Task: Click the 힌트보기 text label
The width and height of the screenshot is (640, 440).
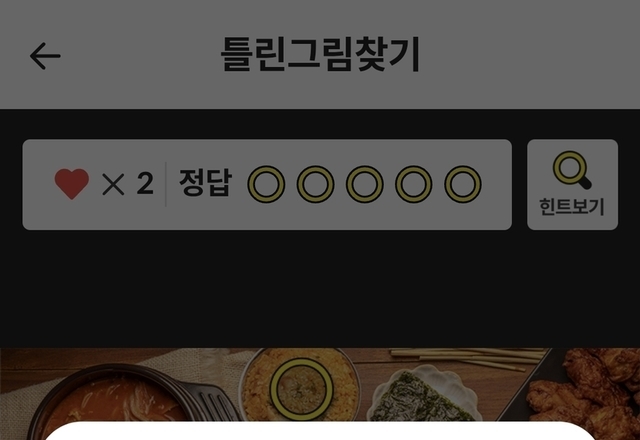Action: 572,207
